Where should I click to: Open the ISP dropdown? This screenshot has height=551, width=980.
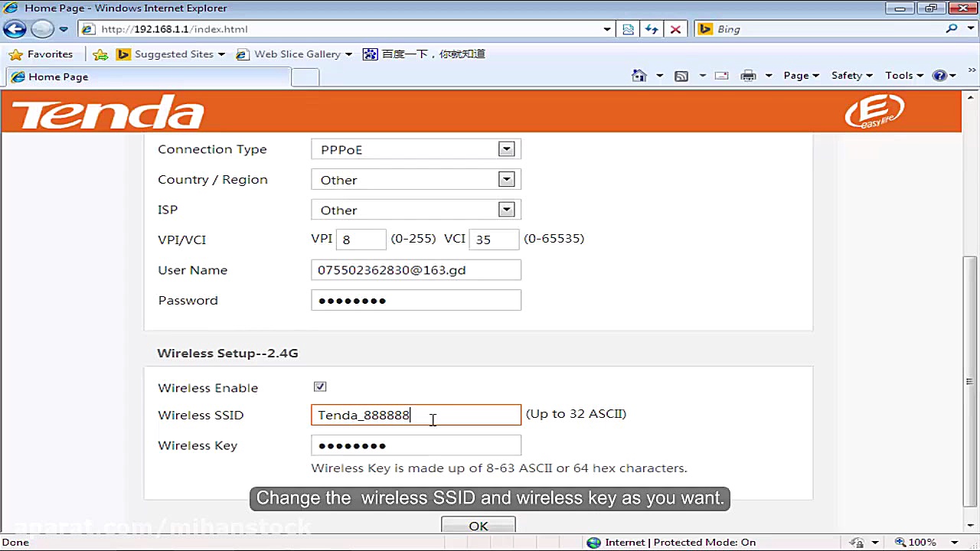click(x=416, y=210)
